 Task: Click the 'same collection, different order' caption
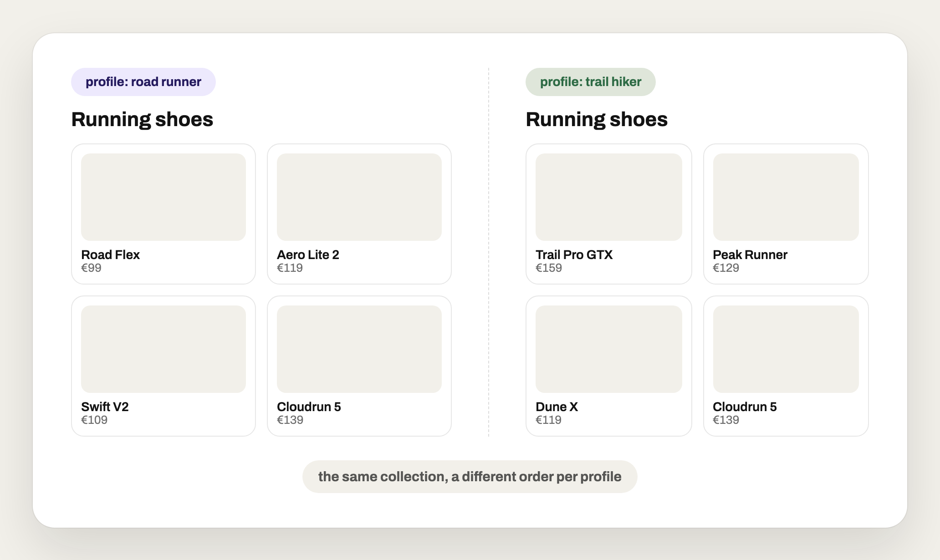click(470, 477)
